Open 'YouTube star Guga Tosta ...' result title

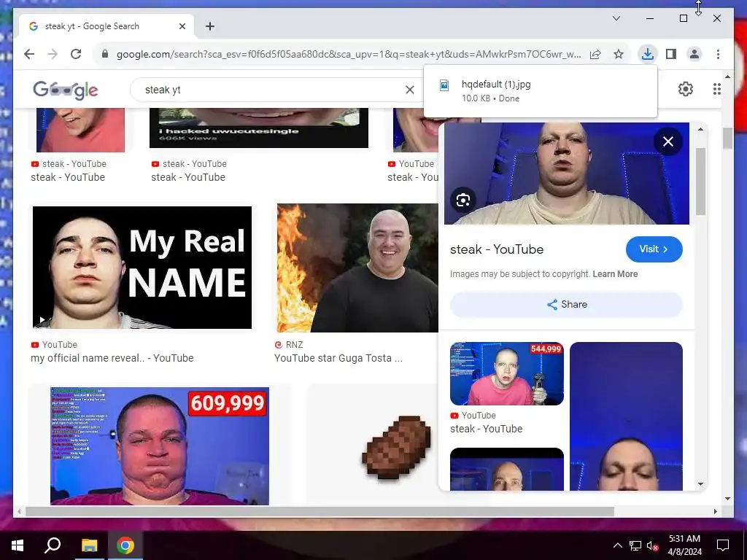[x=338, y=358]
